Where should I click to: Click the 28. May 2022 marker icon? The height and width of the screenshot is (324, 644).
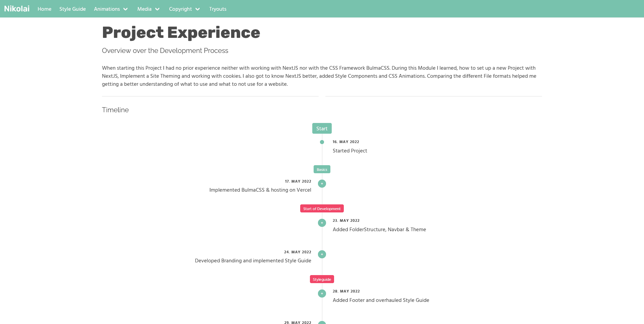(x=322, y=294)
